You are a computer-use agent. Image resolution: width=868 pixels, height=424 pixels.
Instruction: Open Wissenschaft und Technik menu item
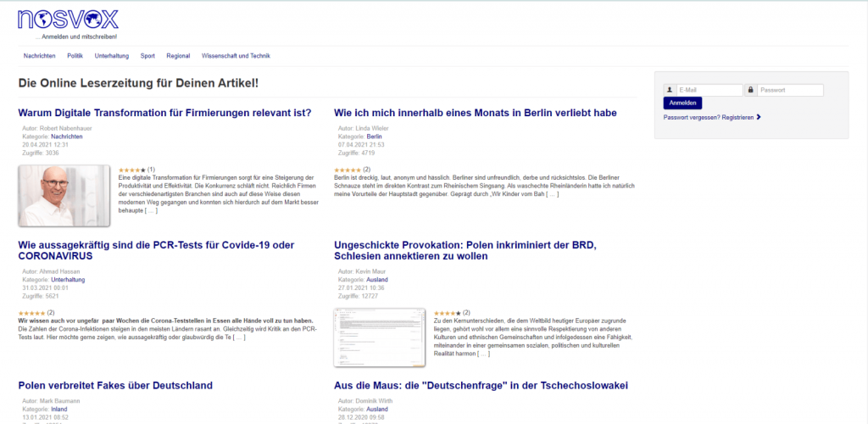[x=236, y=56]
